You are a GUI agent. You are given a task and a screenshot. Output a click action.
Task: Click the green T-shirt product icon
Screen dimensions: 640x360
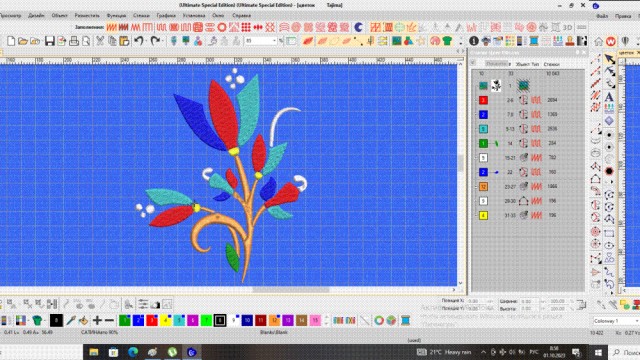[447, 41]
